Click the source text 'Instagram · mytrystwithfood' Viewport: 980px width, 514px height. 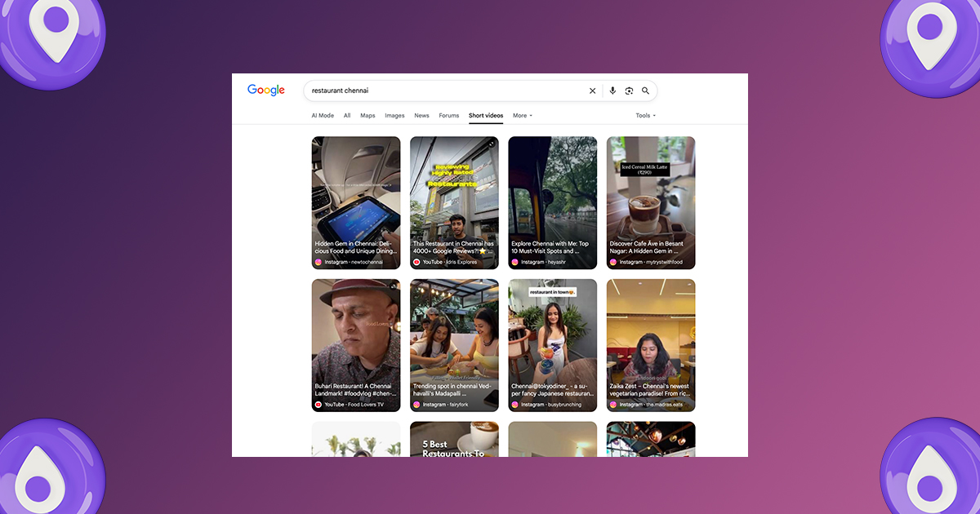click(x=651, y=263)
